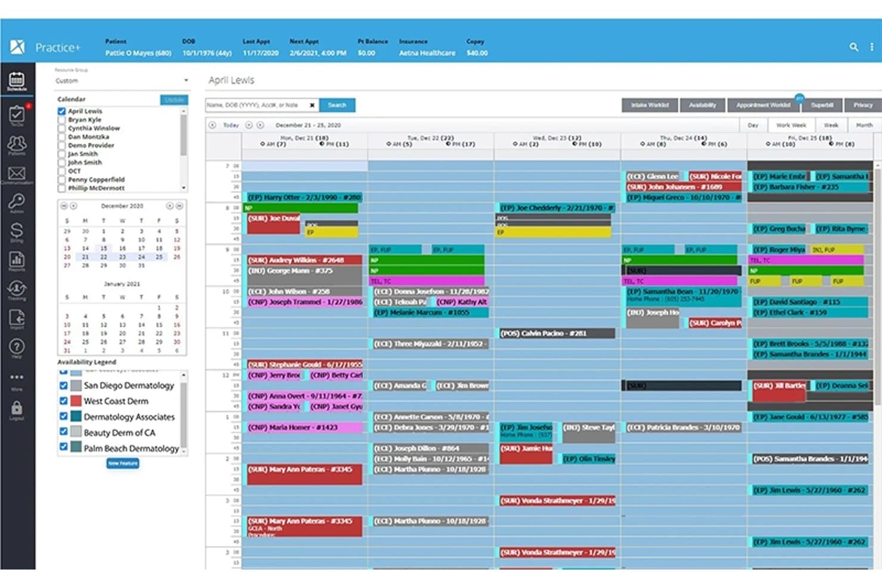Image resolution: width=882 pixels, height=588 pixels.
Task: Click the Privacy button
Action: click(863, 105)
